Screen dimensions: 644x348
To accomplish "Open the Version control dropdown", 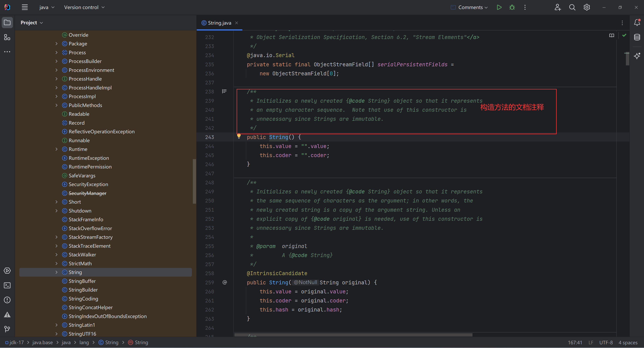I will [x=84, y=7].
